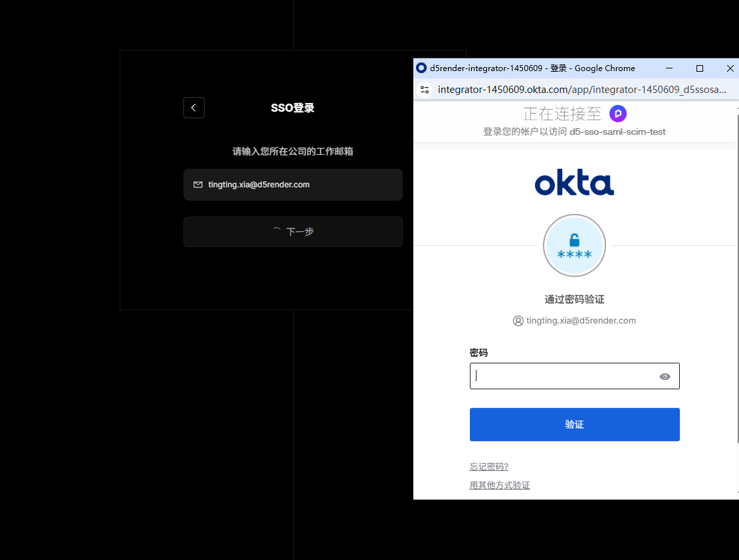Click the user icon beside tingting.xia@d5render.com in Okta

[518, 321]
